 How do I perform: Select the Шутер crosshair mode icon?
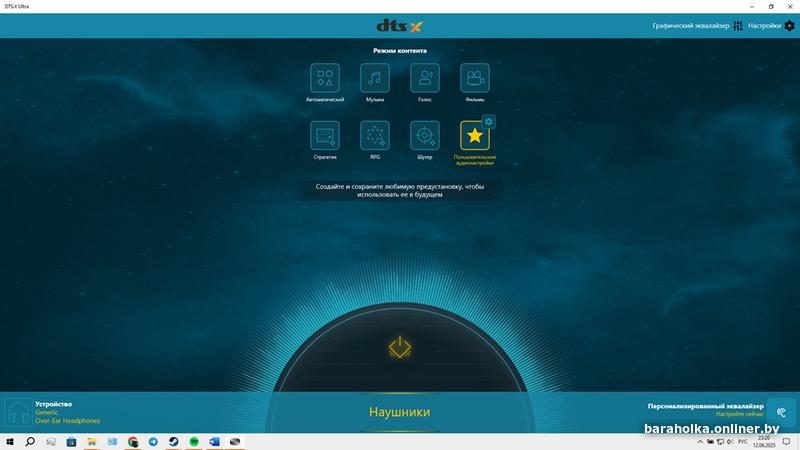click(x=424, y=135)
